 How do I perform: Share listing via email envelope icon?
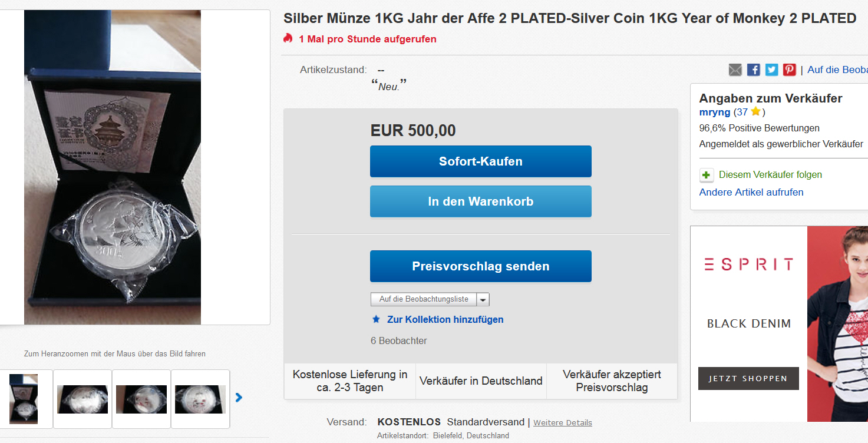(735, 70)
